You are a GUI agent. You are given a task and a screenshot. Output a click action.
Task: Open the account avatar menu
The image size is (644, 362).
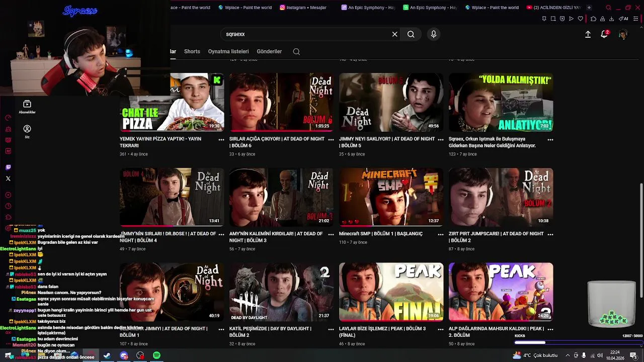[623, 34]
